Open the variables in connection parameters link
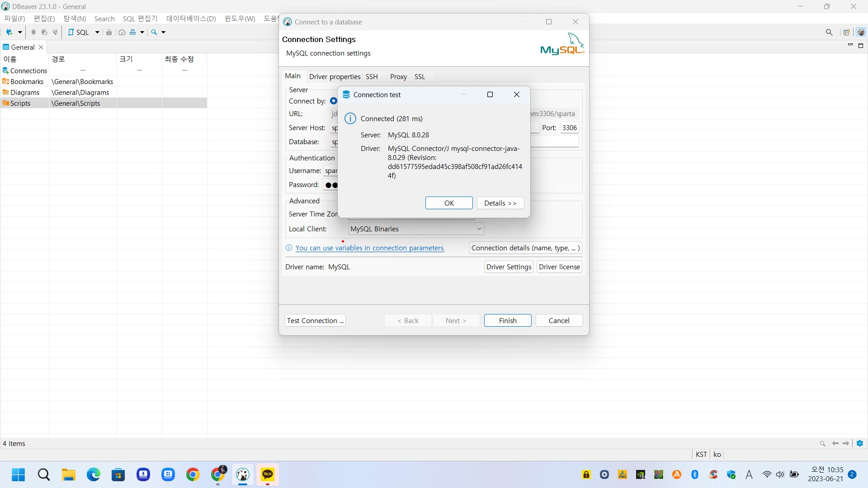This screenshot has height=488, width=868. coord(370,248)
